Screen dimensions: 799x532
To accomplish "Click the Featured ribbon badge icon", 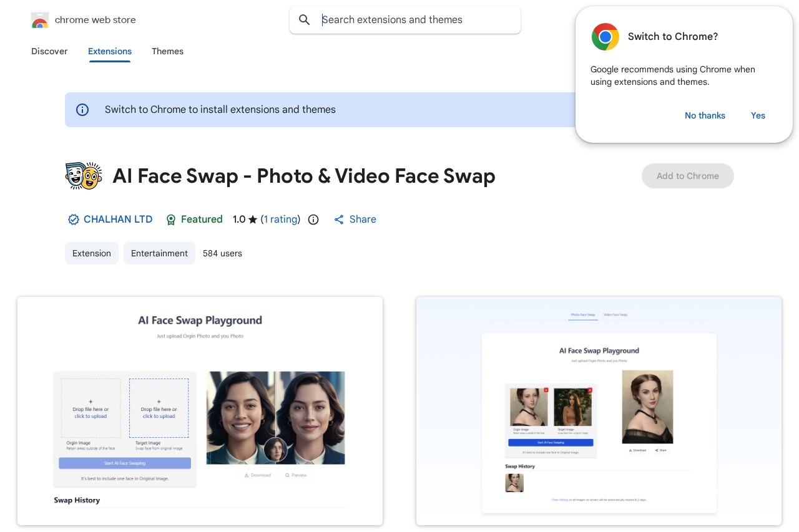I will tap(171, 220).
